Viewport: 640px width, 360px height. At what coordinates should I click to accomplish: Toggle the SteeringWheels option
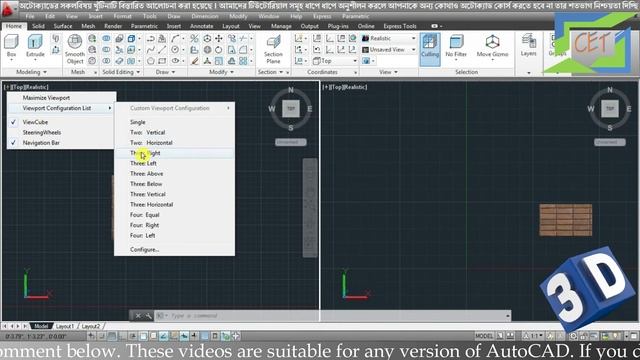(x=60, y=132)
